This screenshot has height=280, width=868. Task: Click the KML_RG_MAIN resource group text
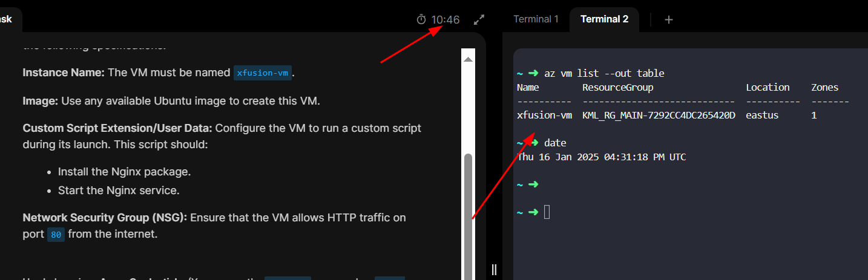[x=659, y=115]
